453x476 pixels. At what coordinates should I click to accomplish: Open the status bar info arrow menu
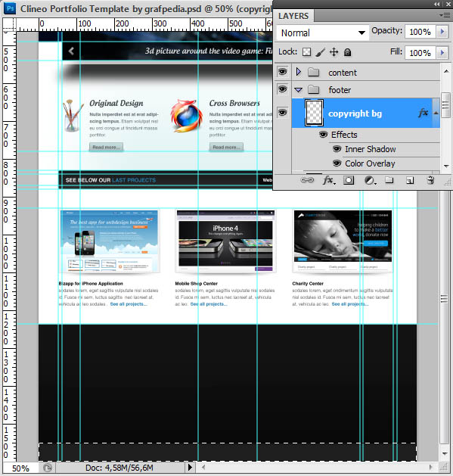(191, 467)
